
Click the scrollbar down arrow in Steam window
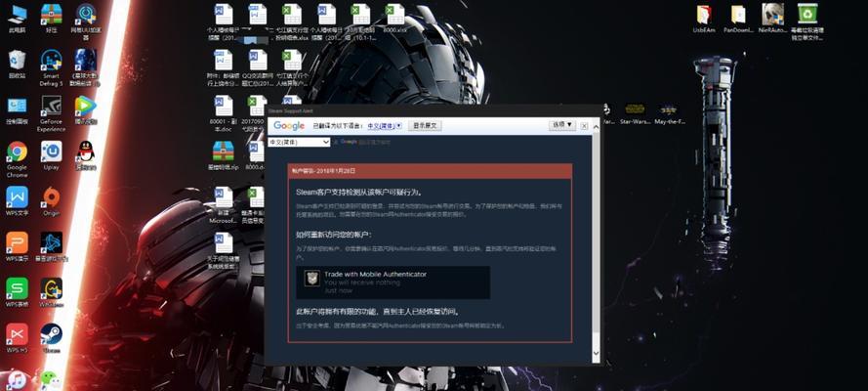[596, 352]
